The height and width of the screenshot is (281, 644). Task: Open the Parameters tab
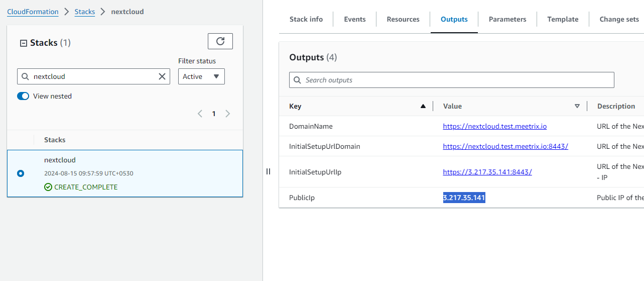(x=507, y=19)
